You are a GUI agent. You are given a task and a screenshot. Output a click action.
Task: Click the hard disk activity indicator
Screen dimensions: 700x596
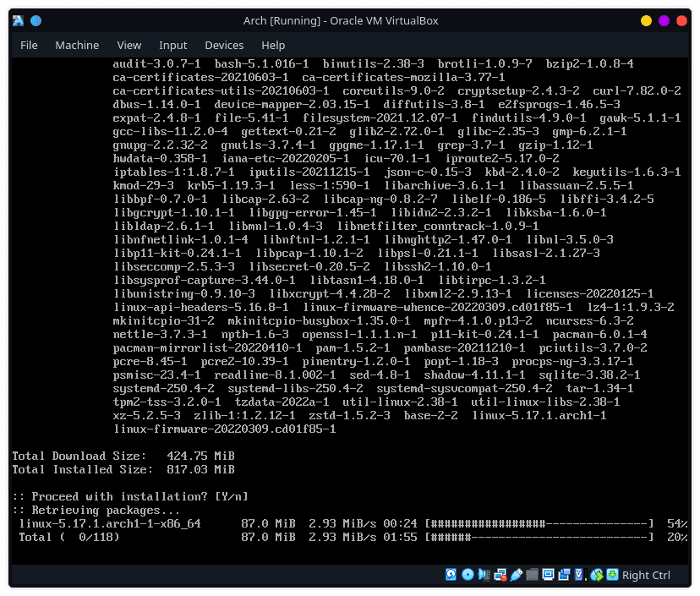pyautogui.click(x=451, y=575)
